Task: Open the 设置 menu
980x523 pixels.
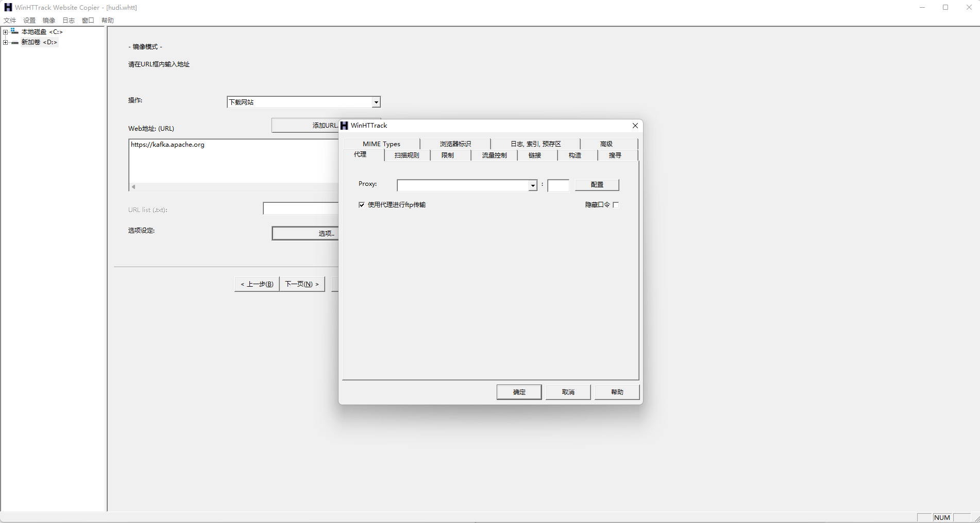Action: [x=29, y=21]
